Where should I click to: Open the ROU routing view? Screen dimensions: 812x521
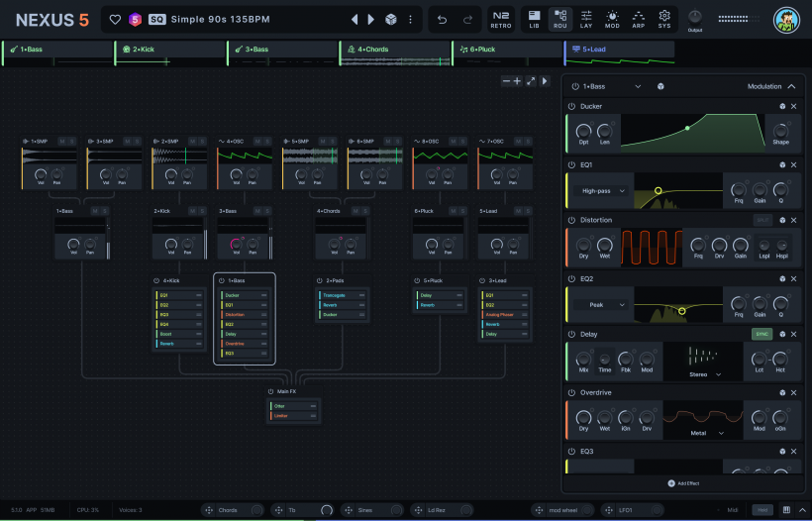560,20
